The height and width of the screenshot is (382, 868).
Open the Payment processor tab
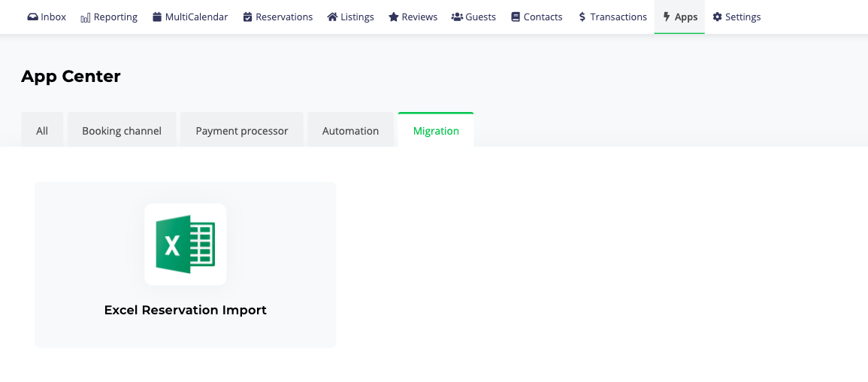click(242, 131)
